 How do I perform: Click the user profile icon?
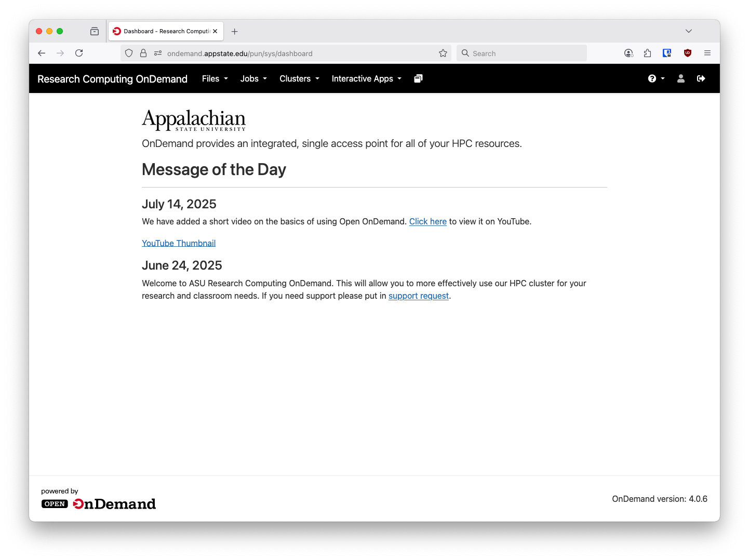(x=680, y=78)
